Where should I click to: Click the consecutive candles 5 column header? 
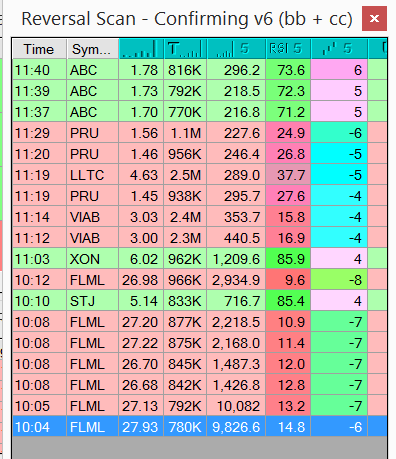[x=339, y=49]
